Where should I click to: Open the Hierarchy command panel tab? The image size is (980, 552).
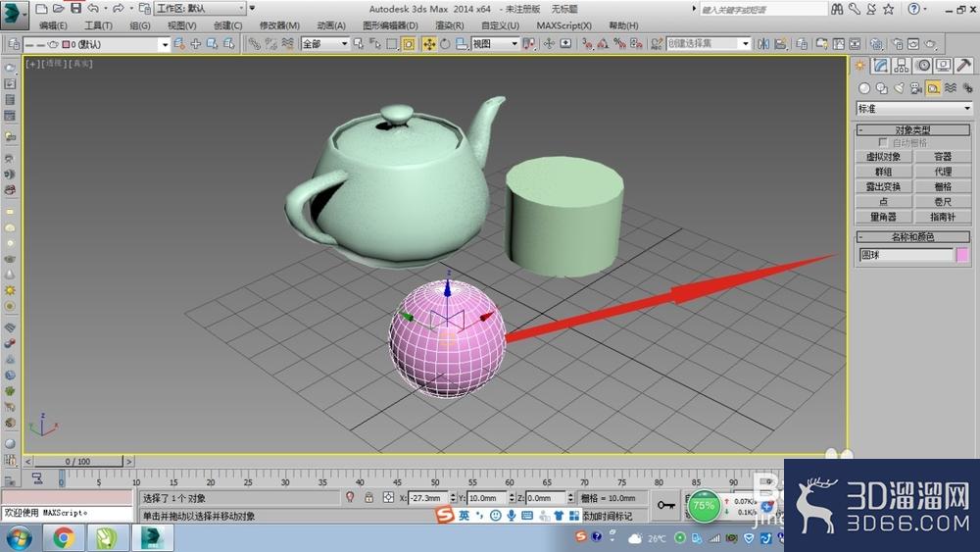click(x=902, y=65)
